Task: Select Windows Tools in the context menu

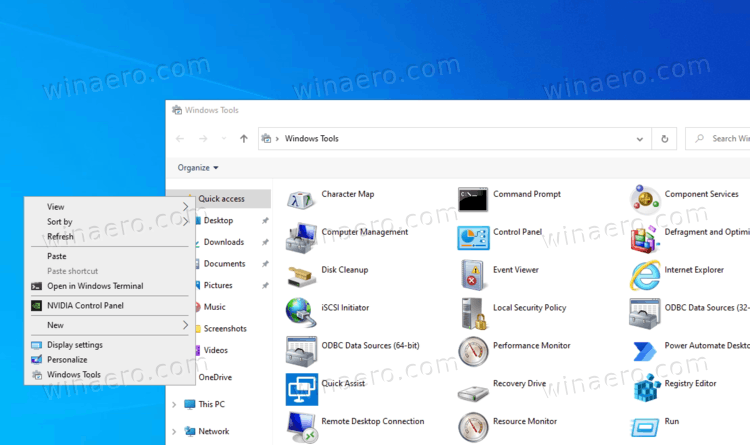Action: coord(110,374)
